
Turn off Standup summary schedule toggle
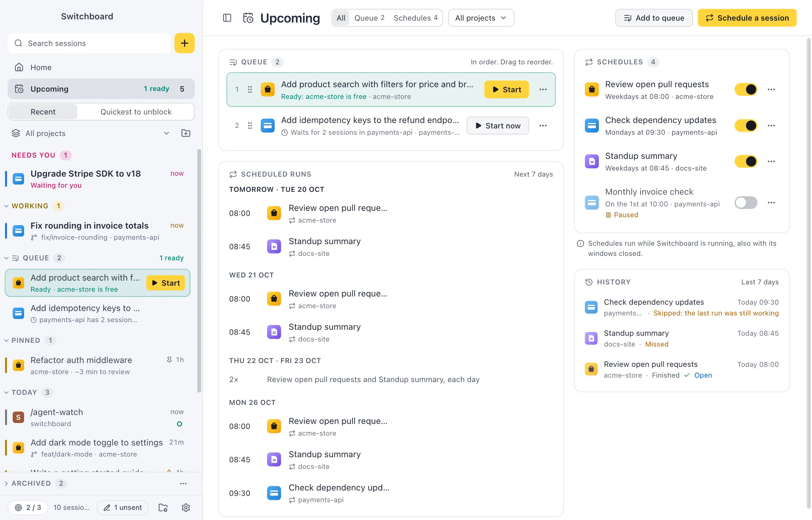[746, 161]
